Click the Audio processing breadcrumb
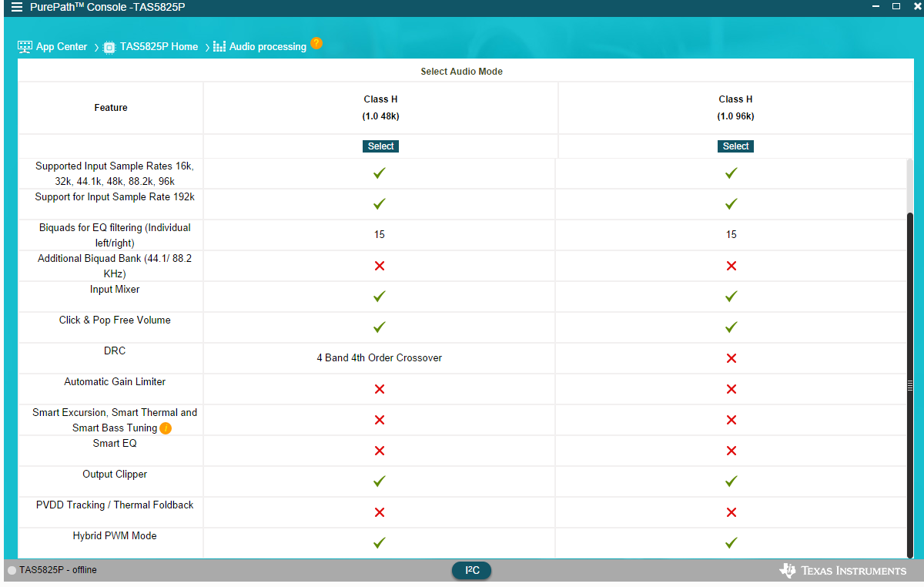Viewport: 924px width, 587px height. [x=268, y=47]
